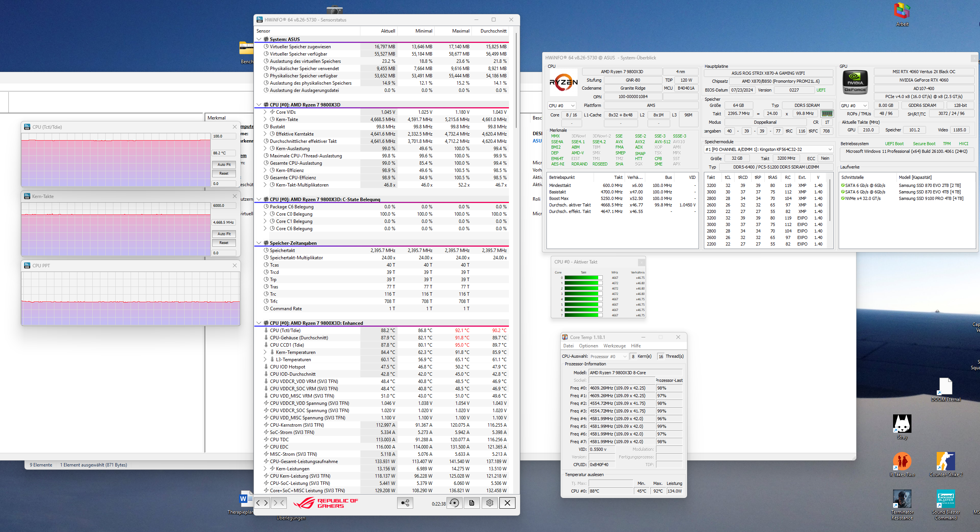
Task: Open sensor settings gear icon
Action: 489,503
